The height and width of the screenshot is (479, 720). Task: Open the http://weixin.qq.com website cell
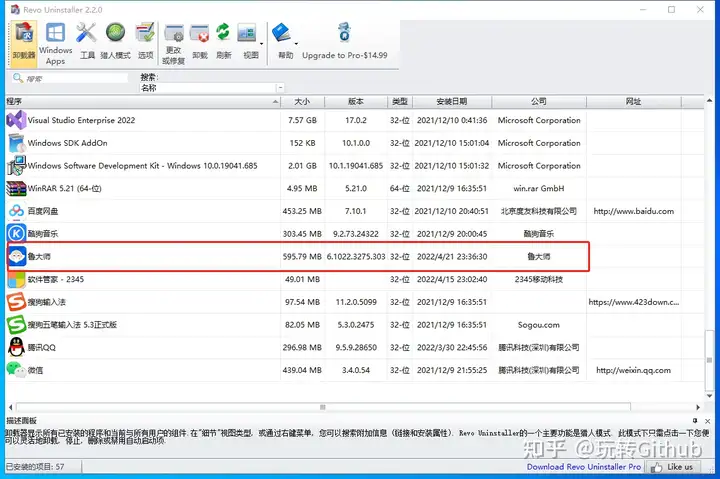click(634, 370)
